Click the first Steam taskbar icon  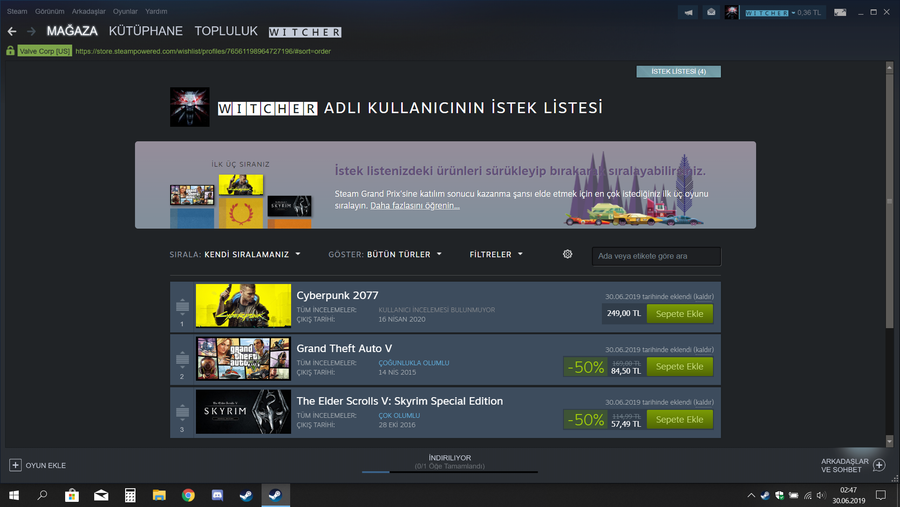point(246,495)
